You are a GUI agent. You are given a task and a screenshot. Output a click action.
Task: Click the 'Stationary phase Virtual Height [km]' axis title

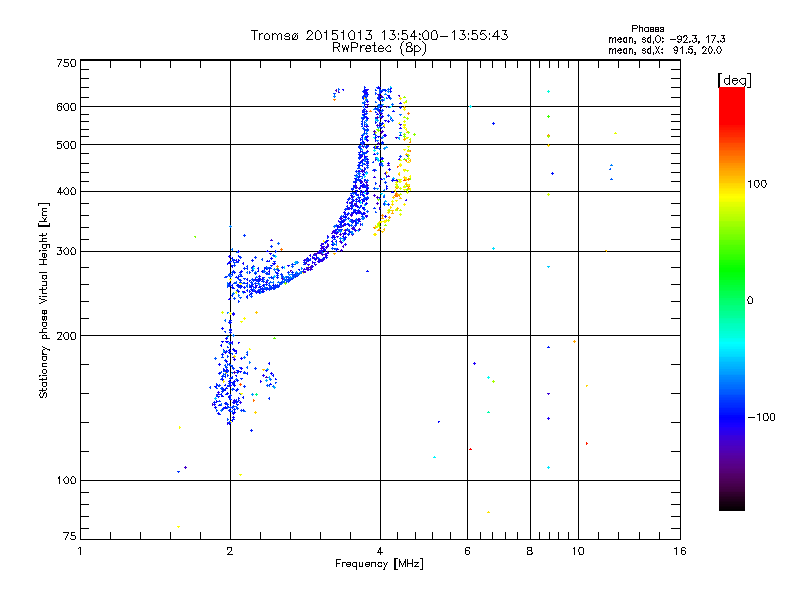pos(44,300)
